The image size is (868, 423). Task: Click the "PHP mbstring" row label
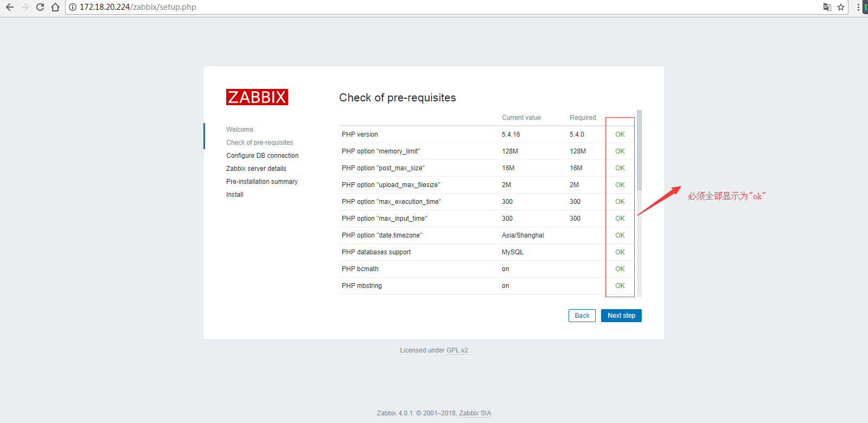click(362, 286)
